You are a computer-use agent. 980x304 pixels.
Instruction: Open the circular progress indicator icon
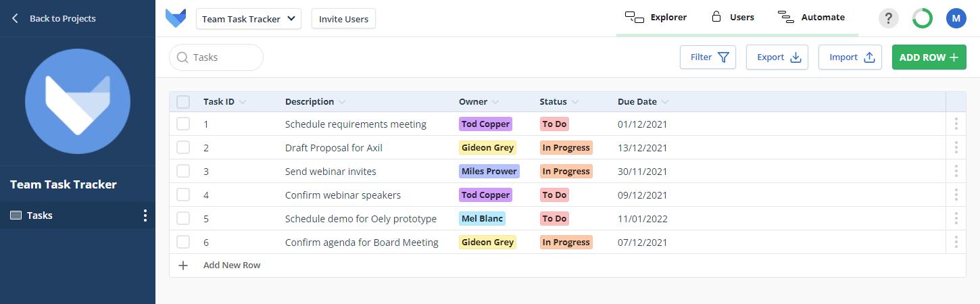point(923,18)
